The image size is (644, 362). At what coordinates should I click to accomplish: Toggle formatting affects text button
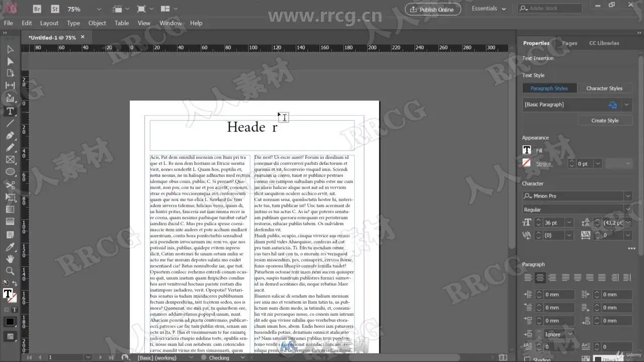(x=14, y=310)
